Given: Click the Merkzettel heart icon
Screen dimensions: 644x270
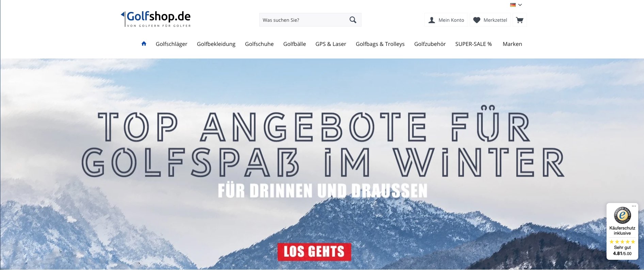Looking at the screenshot, I should (477, 20).
